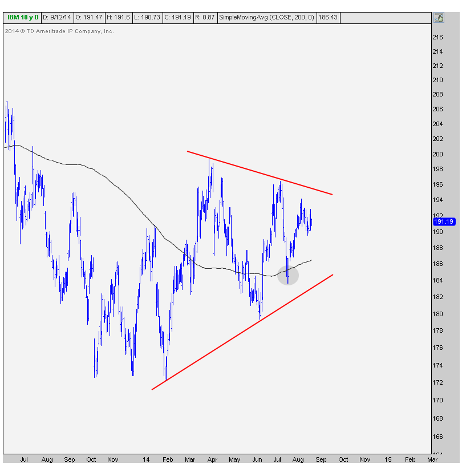Click the date value D: 9/12/14
462x476 pixels.
click(x=57, y=17)
